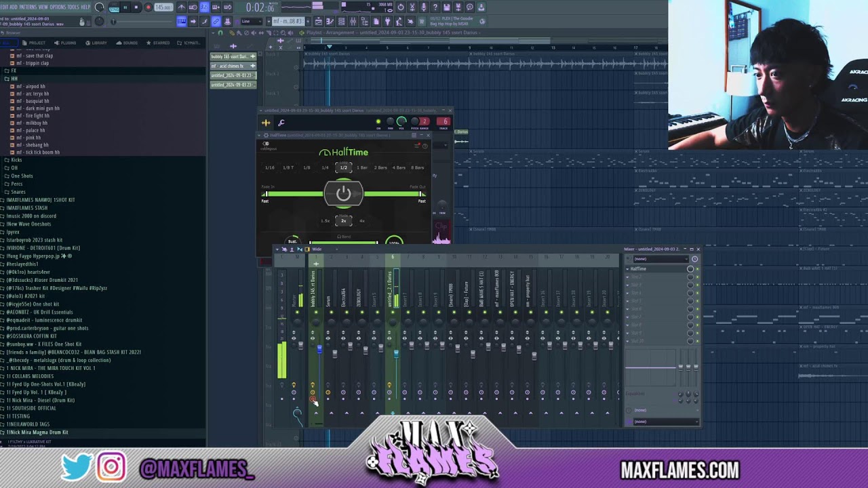
Task: Stop playback with the stop button
Action: point(136,7)
